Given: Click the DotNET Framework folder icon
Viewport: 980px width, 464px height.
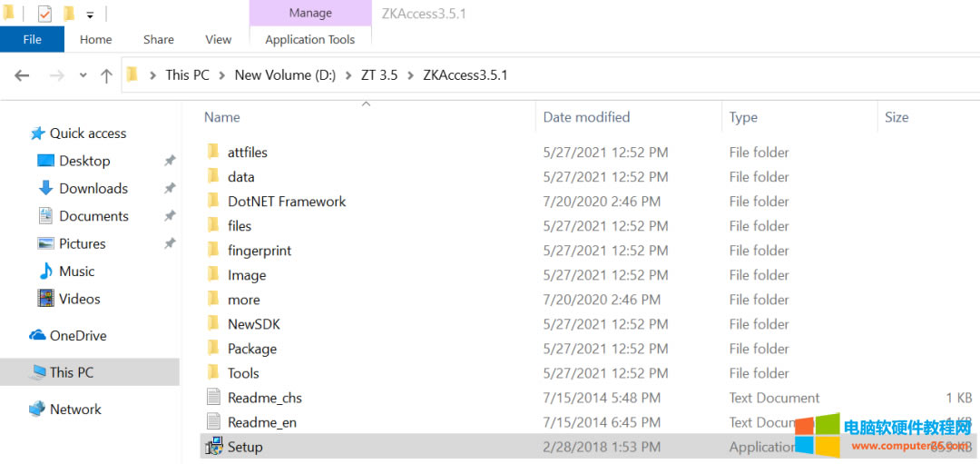Looking at the screenshot, I should coord(214,202).
